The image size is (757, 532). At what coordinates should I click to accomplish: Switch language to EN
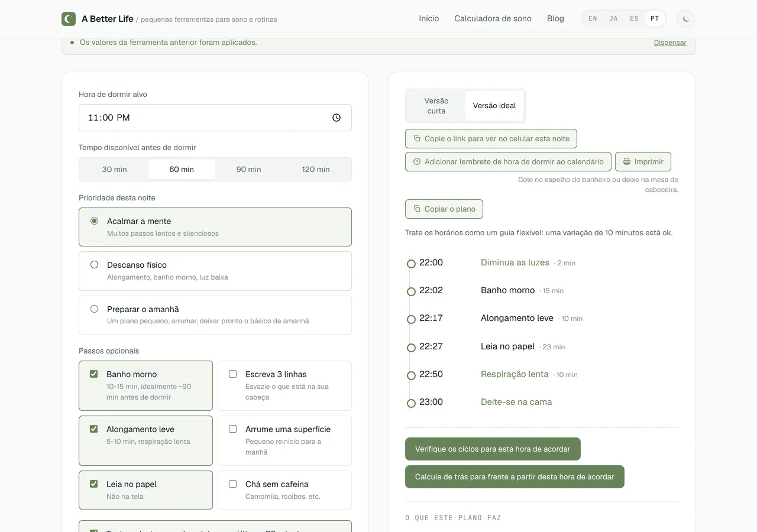pyautogui.click(x=593, y=19)
